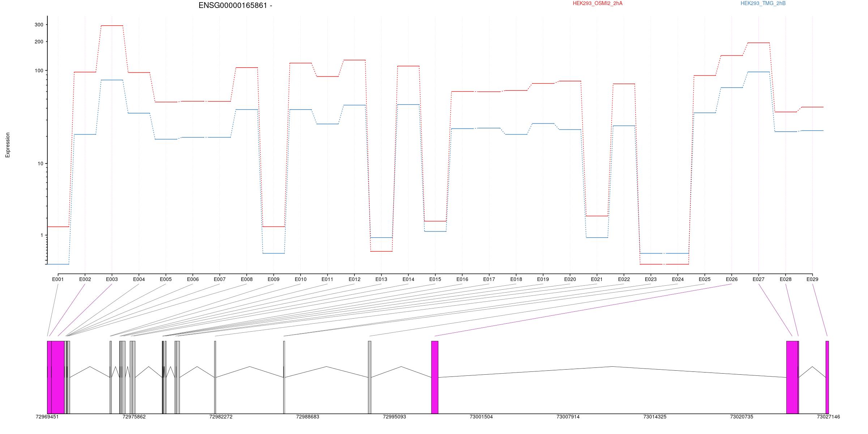
Task: Click exon bin label E002
Action: click(85, 279)
